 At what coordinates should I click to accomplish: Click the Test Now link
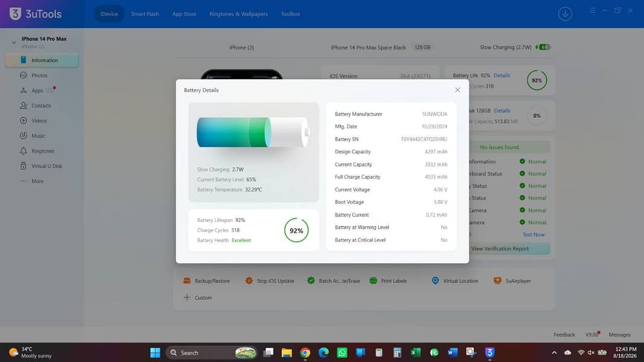point(533,235)
